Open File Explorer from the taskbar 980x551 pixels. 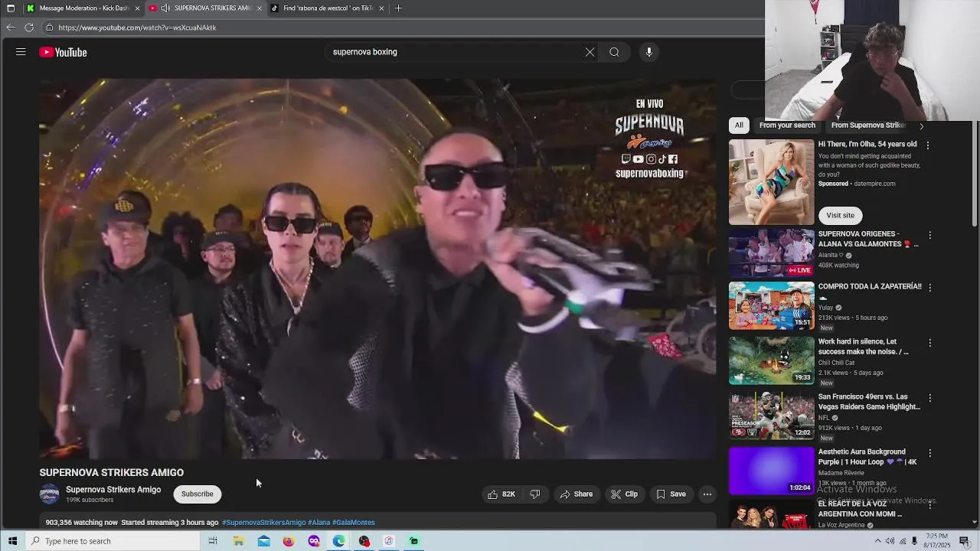coord(238,541)
